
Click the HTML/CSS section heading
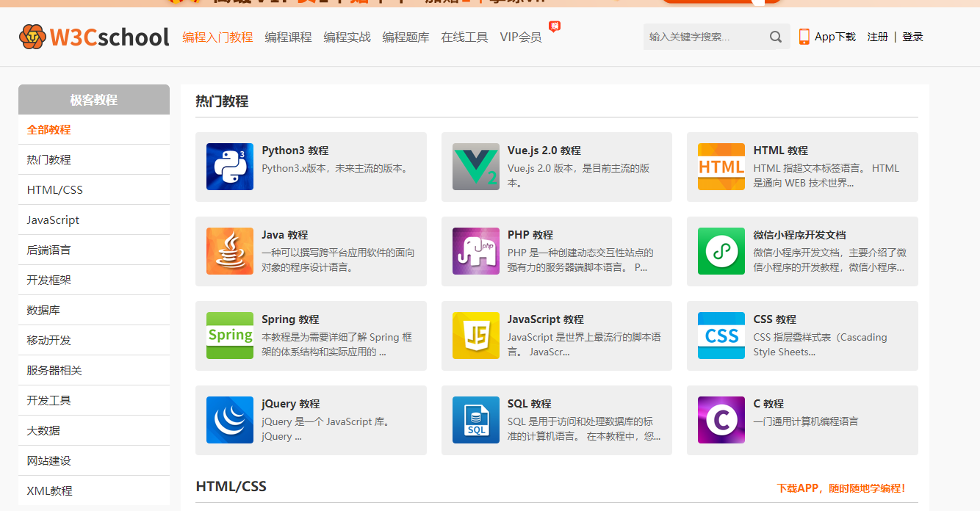(231, 486)
